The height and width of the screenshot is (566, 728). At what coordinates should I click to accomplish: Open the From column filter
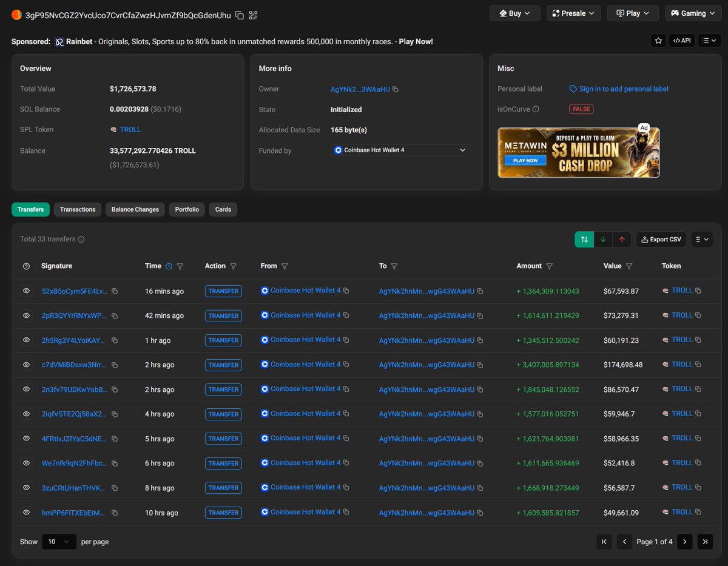point(285,266)
